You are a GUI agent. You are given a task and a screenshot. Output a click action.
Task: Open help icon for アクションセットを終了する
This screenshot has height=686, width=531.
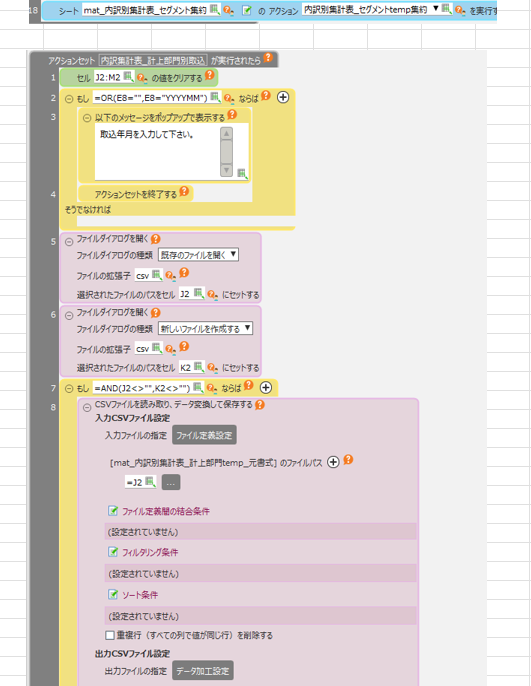coord(184,191)
